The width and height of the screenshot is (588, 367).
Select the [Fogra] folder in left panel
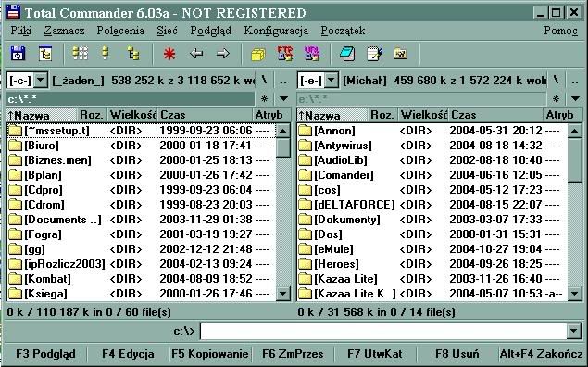tap(141, 234)
